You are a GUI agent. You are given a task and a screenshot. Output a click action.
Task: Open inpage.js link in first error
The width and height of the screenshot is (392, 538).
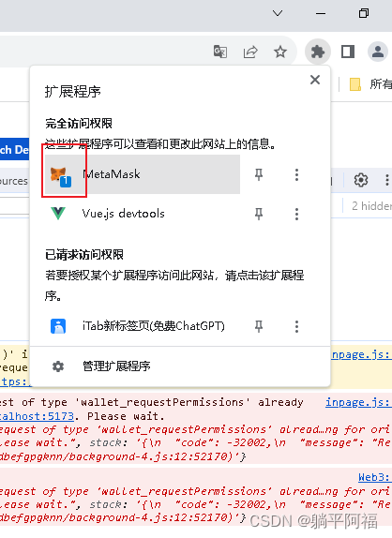click(358, 402)
